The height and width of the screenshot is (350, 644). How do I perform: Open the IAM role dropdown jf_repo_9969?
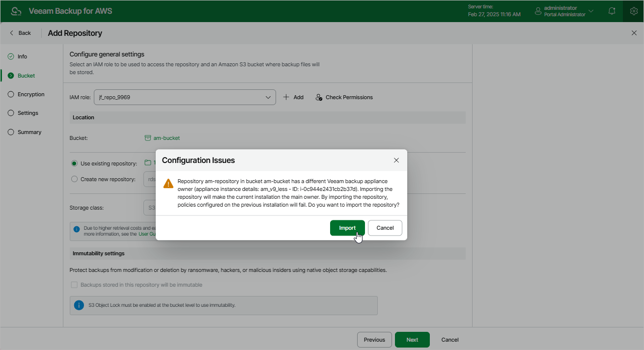click(x=185, y=97)
